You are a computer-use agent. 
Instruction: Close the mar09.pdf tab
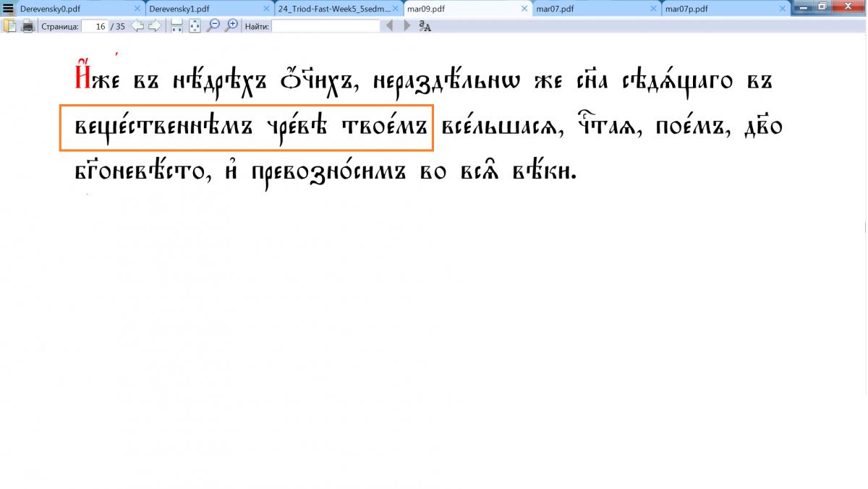[524, 9]
